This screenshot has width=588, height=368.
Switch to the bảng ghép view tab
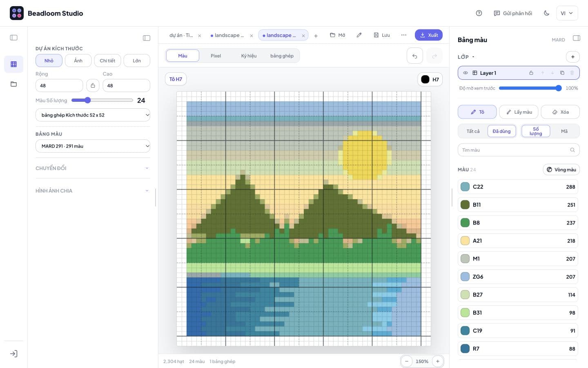coord(282,56)
